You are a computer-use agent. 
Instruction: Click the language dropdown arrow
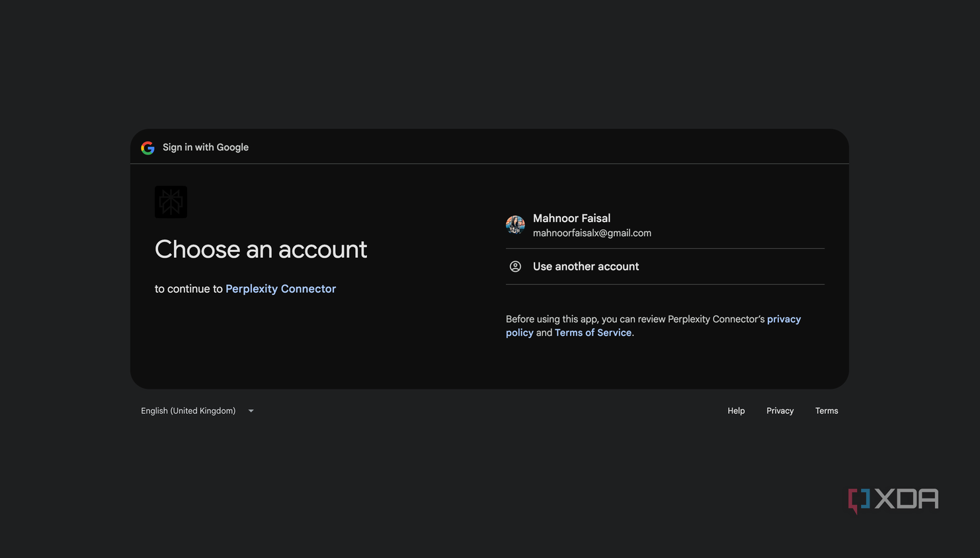[251, 411]
